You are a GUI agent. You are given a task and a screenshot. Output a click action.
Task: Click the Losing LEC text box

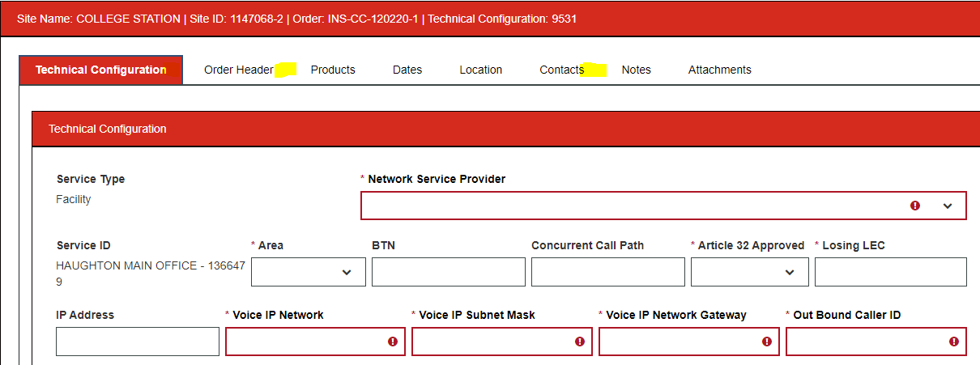tap(890, 272)
